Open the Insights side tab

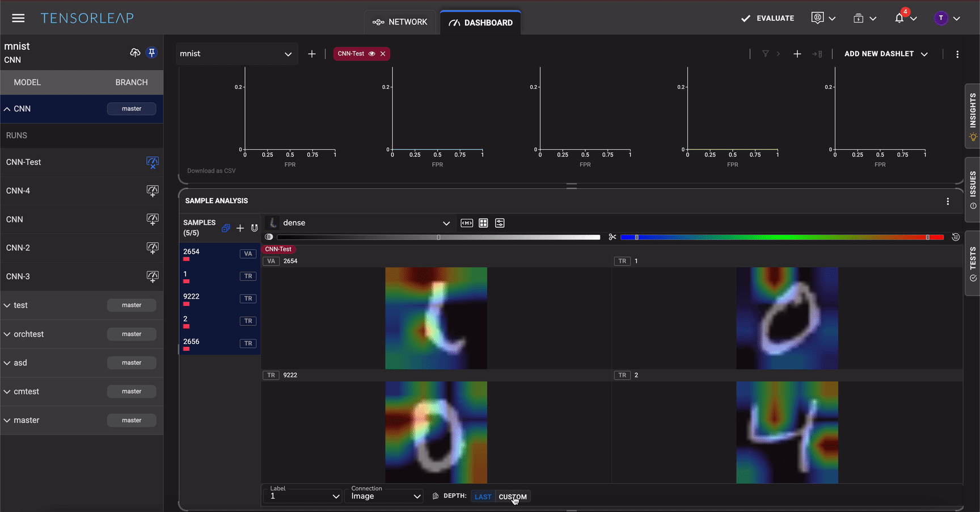(973, 115)
